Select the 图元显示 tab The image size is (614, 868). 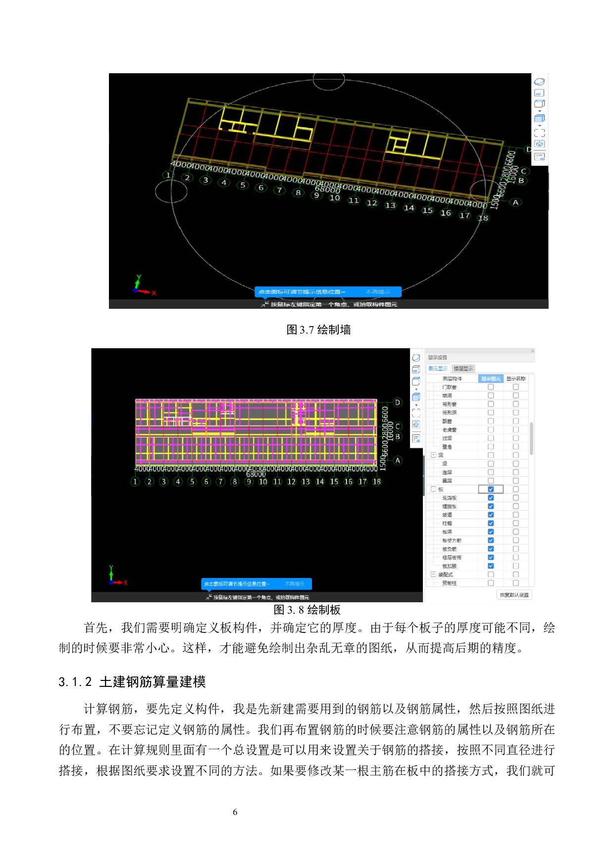438,369
